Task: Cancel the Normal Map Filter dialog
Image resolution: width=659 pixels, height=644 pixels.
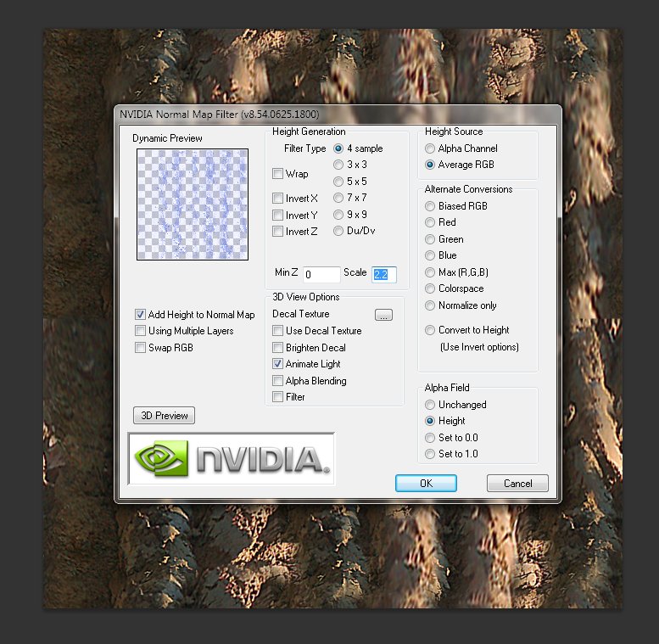Action: (517, 484)
